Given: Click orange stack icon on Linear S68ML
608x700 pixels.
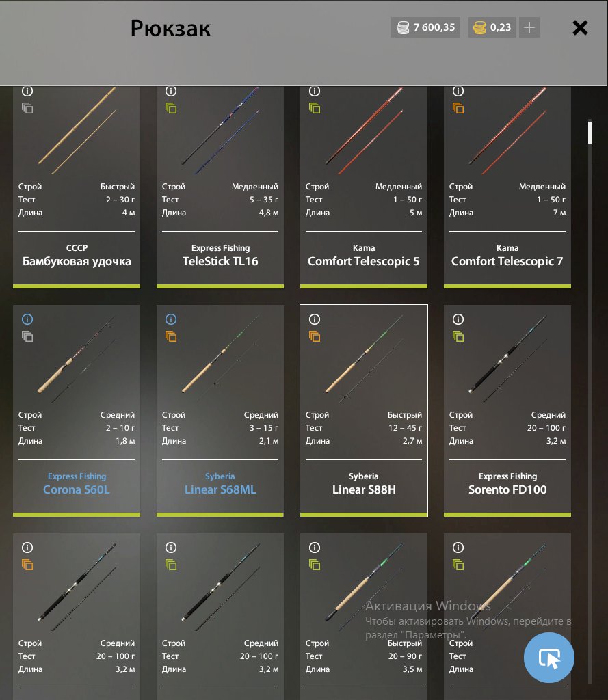Looking at the screenshot, I should (x=171, y=336).
